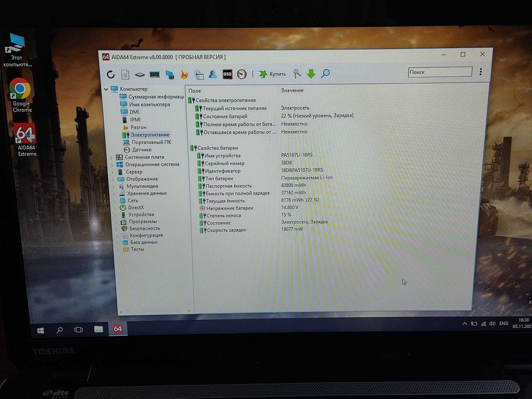Expand the Операционная система node
Image resolution: width=532 pixels, height=399 pixels.
112,165
